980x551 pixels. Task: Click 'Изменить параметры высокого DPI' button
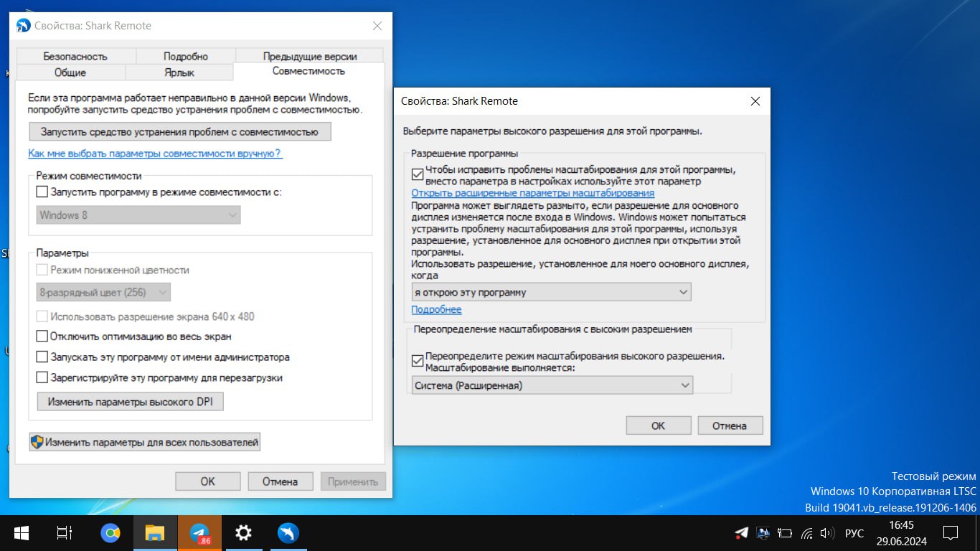(130, 402)
